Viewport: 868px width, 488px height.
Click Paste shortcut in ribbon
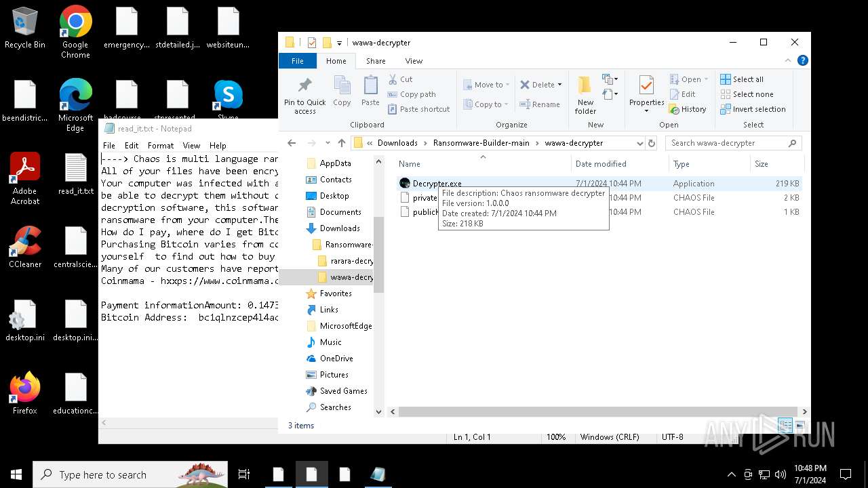tap(418, 109)
